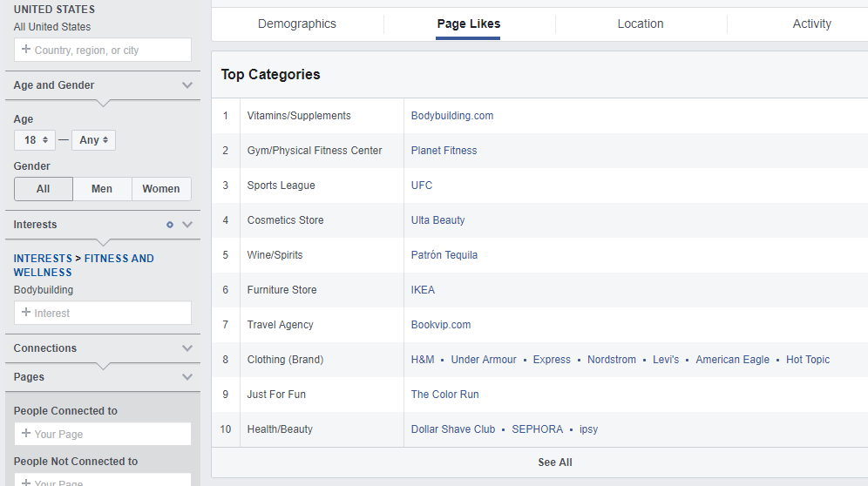Screen dimensions: 868x486
Task: Switch to the Activity tab
Action: point(811,24)
